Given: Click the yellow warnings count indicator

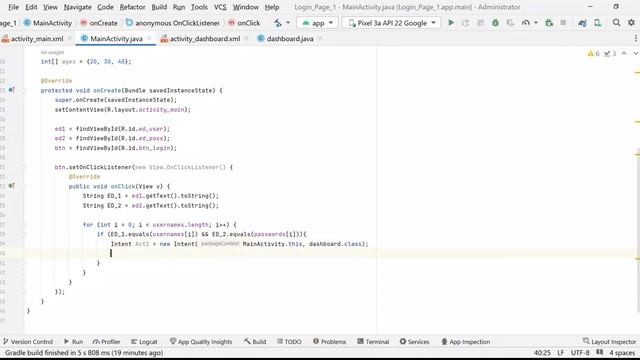Looking at the screenshot, I should (x=593, y=53).
